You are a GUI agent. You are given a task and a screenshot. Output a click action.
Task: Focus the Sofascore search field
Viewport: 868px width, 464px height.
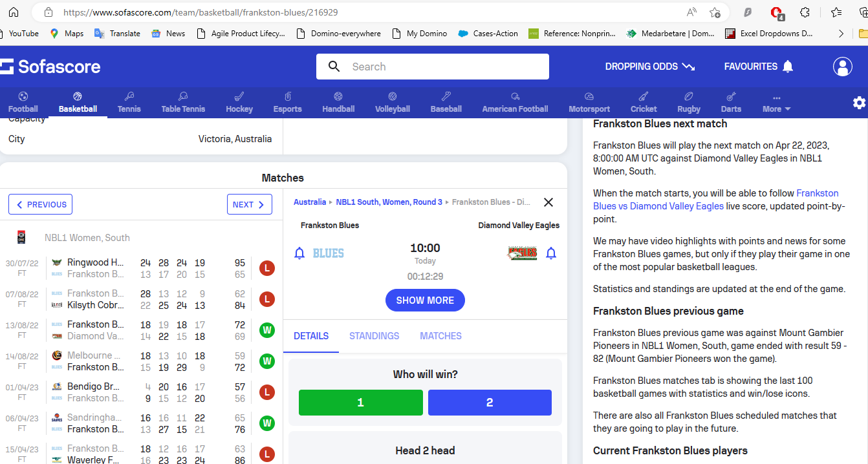tap(433, 67)
